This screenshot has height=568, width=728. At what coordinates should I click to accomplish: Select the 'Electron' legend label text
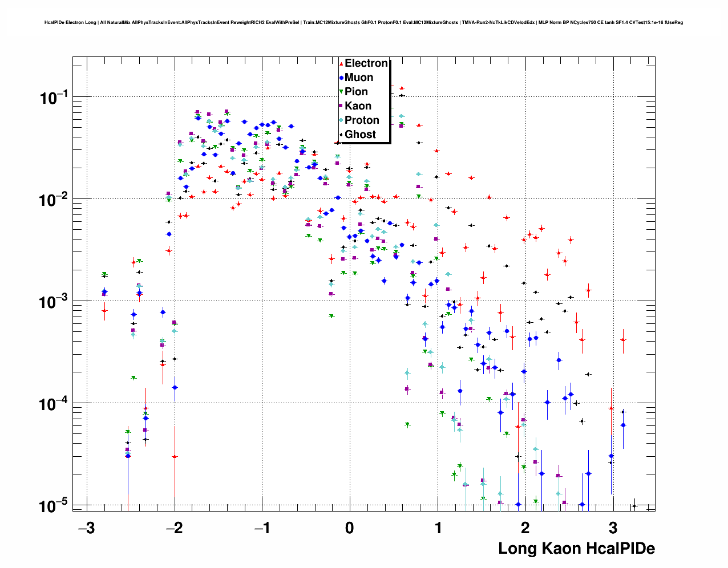(x=366, y=63)
